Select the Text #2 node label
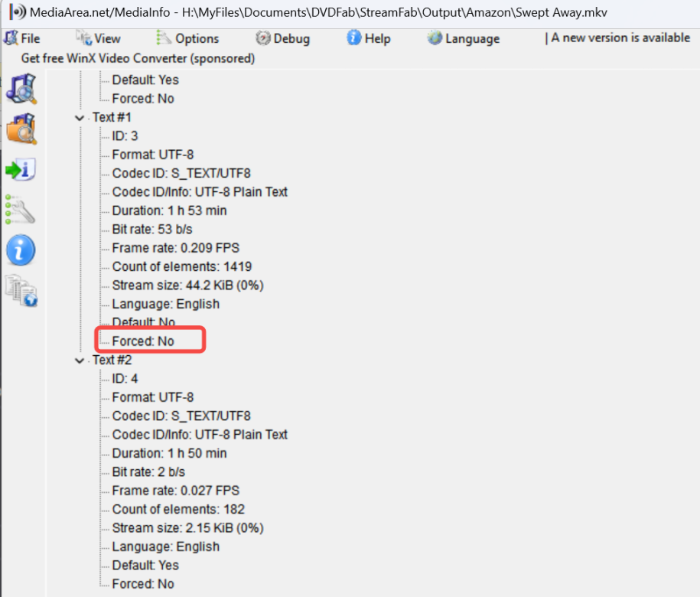 (112, 360)
